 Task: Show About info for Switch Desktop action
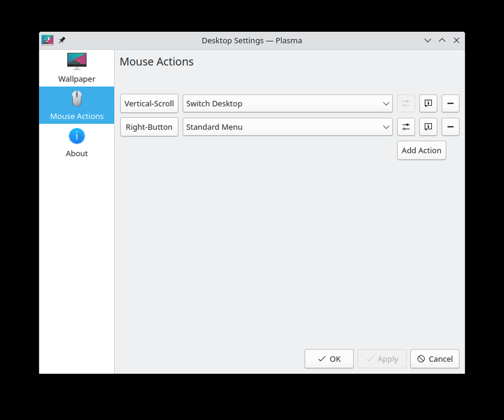click(x=428, y=104)
